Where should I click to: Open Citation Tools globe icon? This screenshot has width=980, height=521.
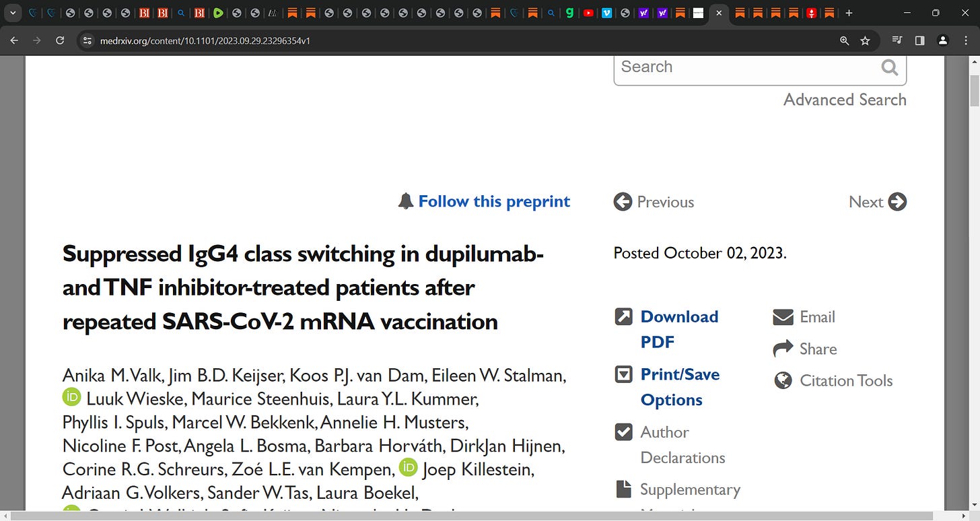point(783,381)
